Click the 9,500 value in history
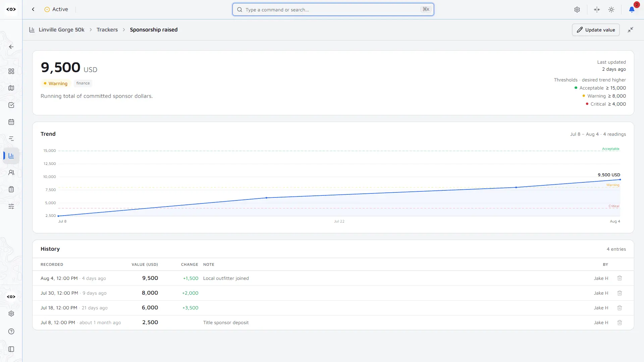644x362 pixels. click(x=150, y=278)
